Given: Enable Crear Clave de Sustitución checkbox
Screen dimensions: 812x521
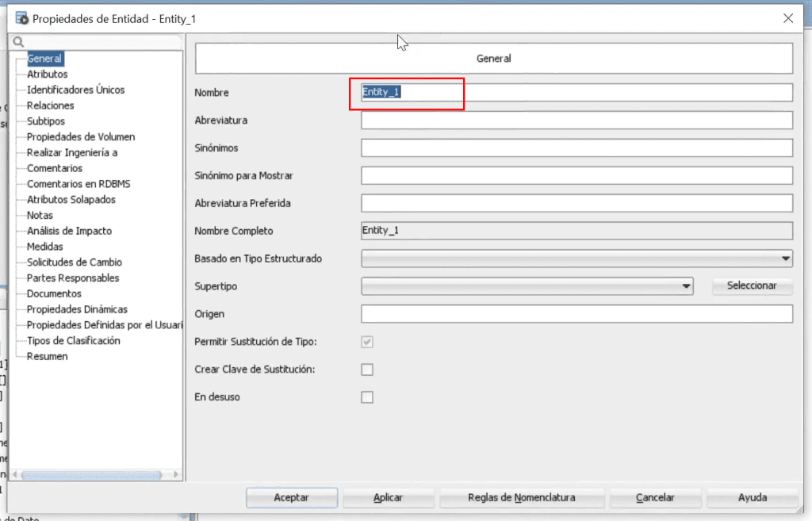Looking at the screenshot, I should coord(367,370).
